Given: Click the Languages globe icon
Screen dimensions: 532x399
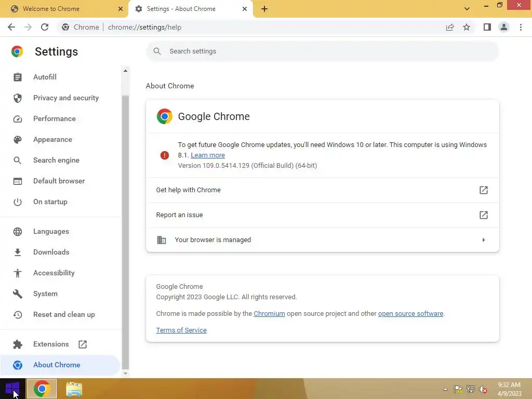Looking at the screenshot, I should pos(18,231).
